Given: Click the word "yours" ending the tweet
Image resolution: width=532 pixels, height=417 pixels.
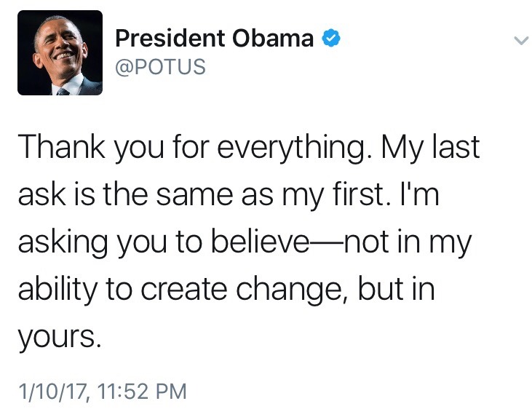Looking at the screenshot, I should [x=57, y=338].
